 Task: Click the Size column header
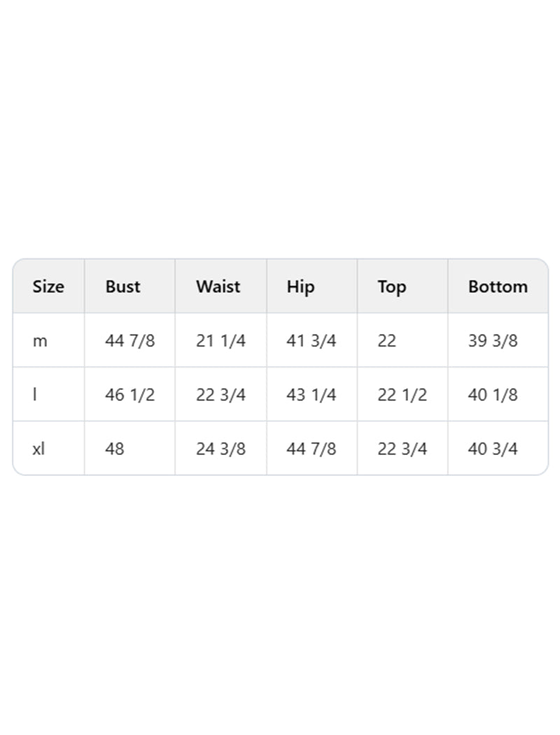(x=48, y=286)
